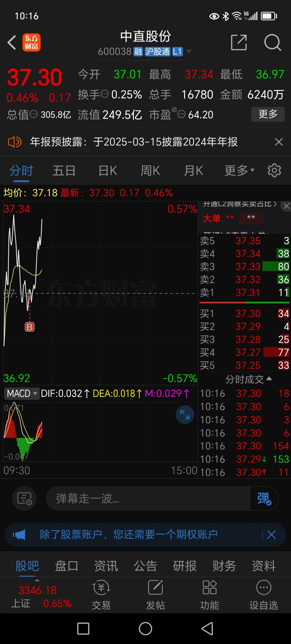Tap the L1 level badge
Screen dimensions: 291x644
tap(178, 51)
